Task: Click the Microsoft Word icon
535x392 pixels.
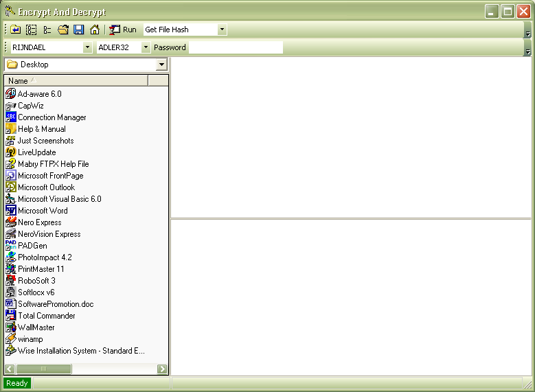Action: (10, 210)
